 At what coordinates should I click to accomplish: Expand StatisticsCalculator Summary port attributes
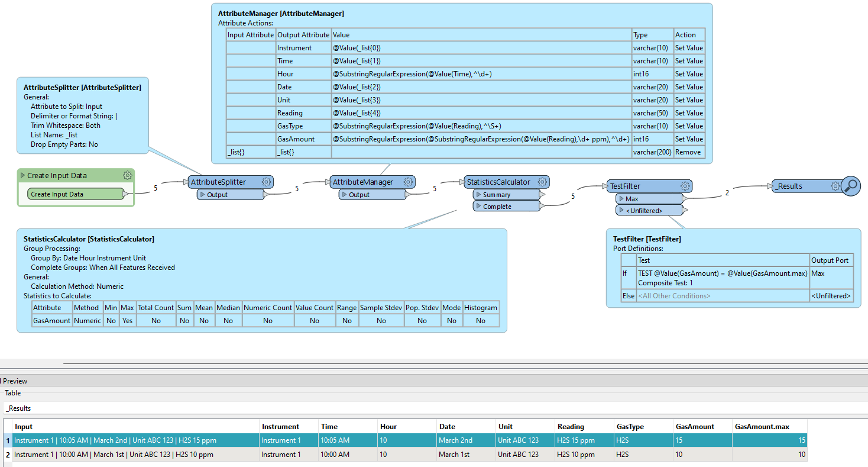click(x=478, y=195)
